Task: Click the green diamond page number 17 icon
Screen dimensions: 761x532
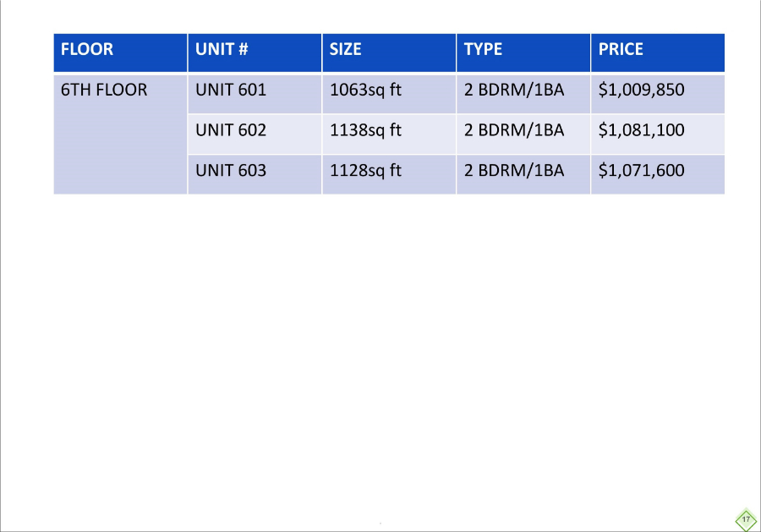Action: (x=746, y=518)
